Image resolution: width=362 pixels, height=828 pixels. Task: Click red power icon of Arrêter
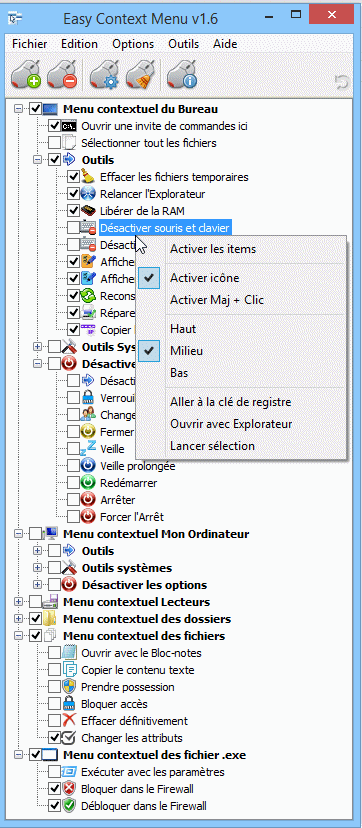tap(88, 500)
